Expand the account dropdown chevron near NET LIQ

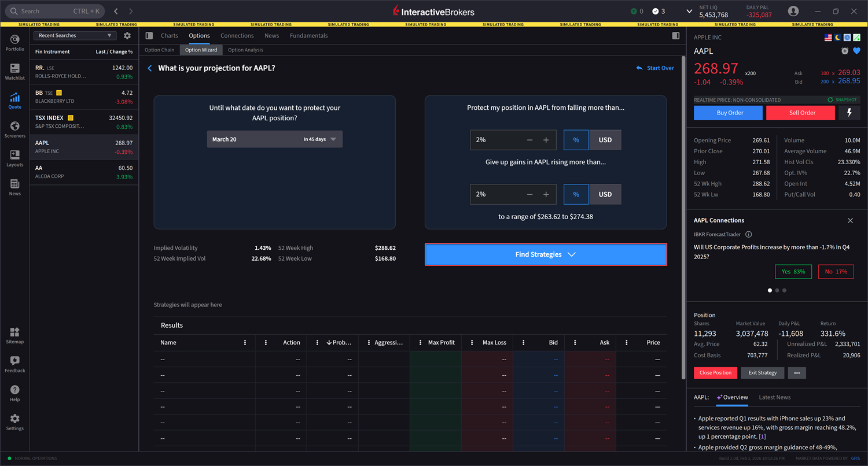[689, 11]
